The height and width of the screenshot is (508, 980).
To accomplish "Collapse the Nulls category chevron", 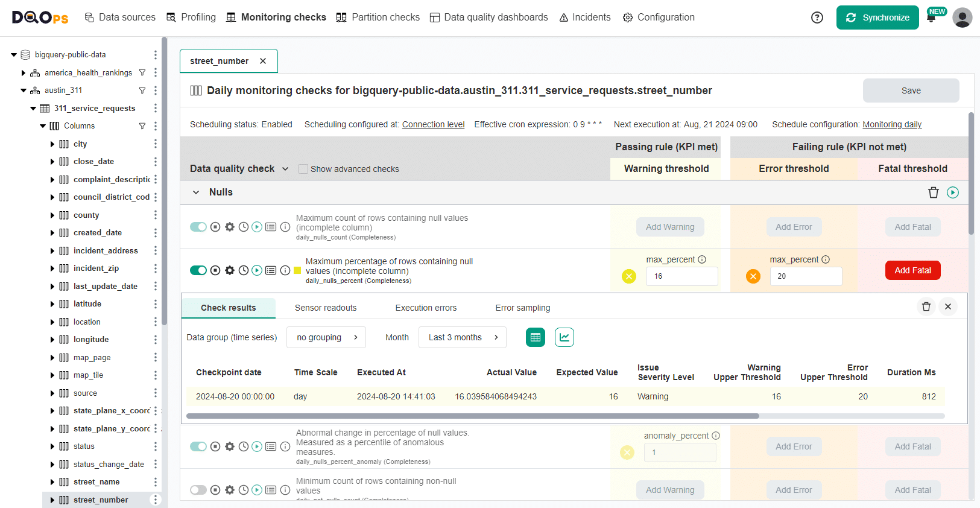I will pos(196,192).
